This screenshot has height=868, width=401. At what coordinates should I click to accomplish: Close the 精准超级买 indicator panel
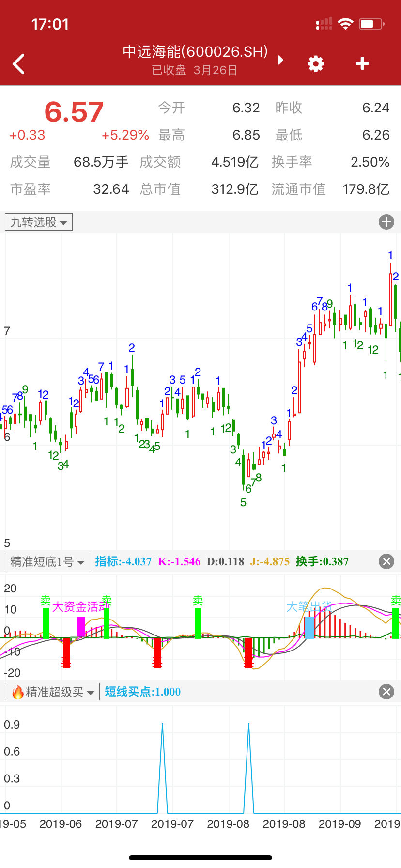click(386, 692)
